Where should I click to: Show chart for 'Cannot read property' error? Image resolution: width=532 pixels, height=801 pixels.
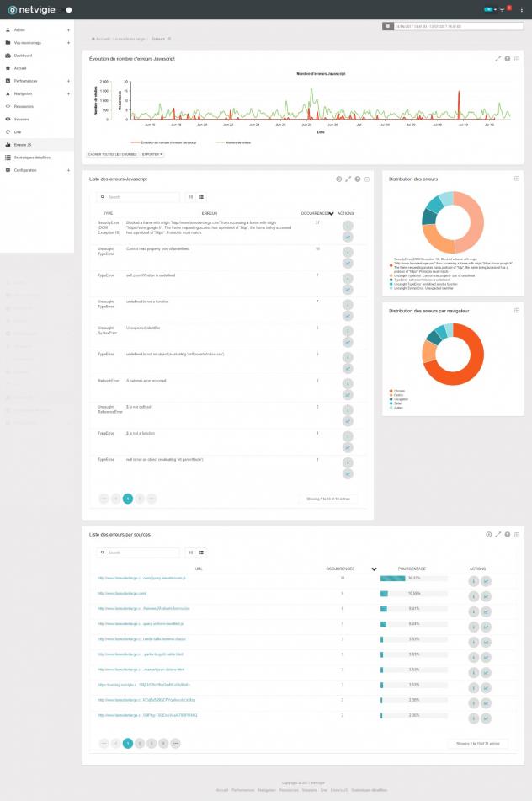click(347, 263)
